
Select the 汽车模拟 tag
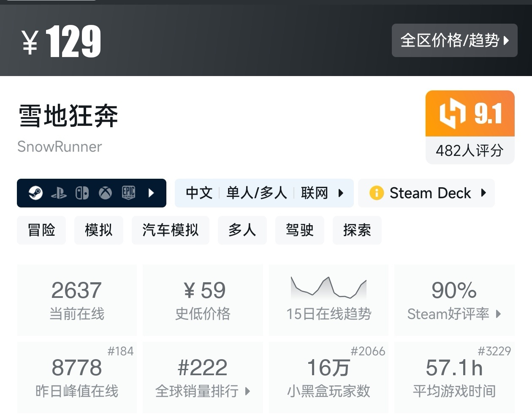click(x=171, y=230)
